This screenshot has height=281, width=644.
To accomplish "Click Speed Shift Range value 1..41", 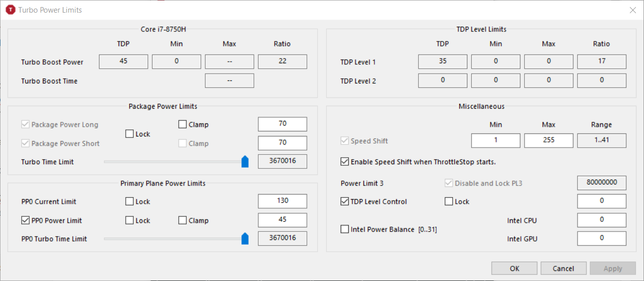I will click(602, 140).
